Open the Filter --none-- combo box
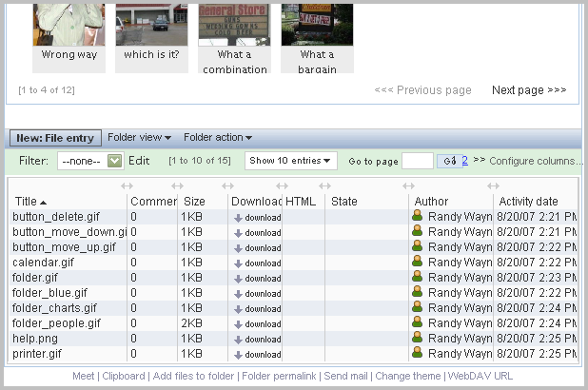Screen dimensions: 588x390 point(90,161)
